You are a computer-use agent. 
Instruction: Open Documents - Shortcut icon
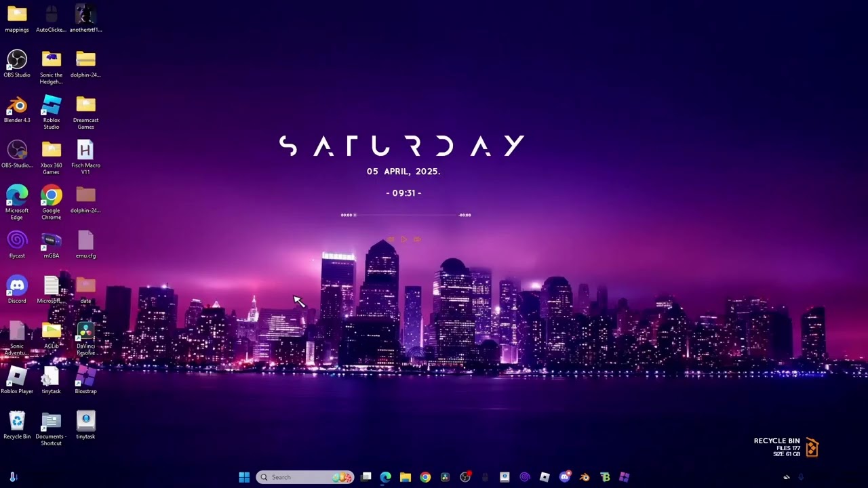[x=52, y=428]
